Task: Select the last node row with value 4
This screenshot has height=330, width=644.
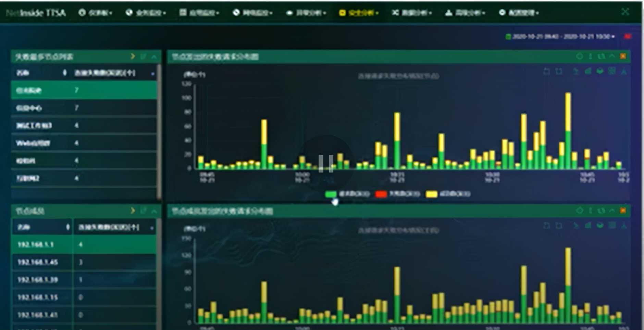Action: [x=84, y=178]
